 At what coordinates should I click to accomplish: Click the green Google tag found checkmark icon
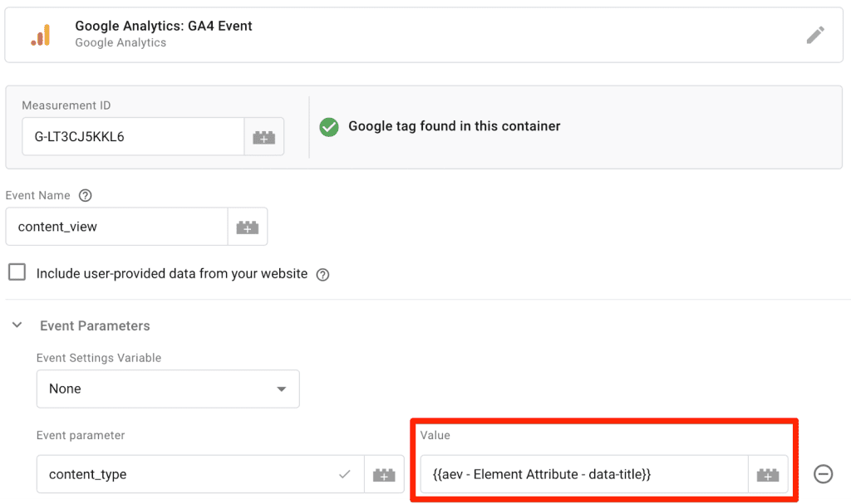click(328, 127)
